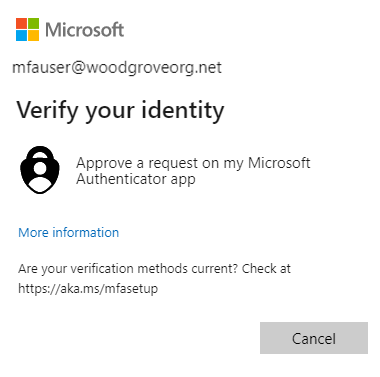Click the Microsoft four-square logo

click(x=27, y=29)
